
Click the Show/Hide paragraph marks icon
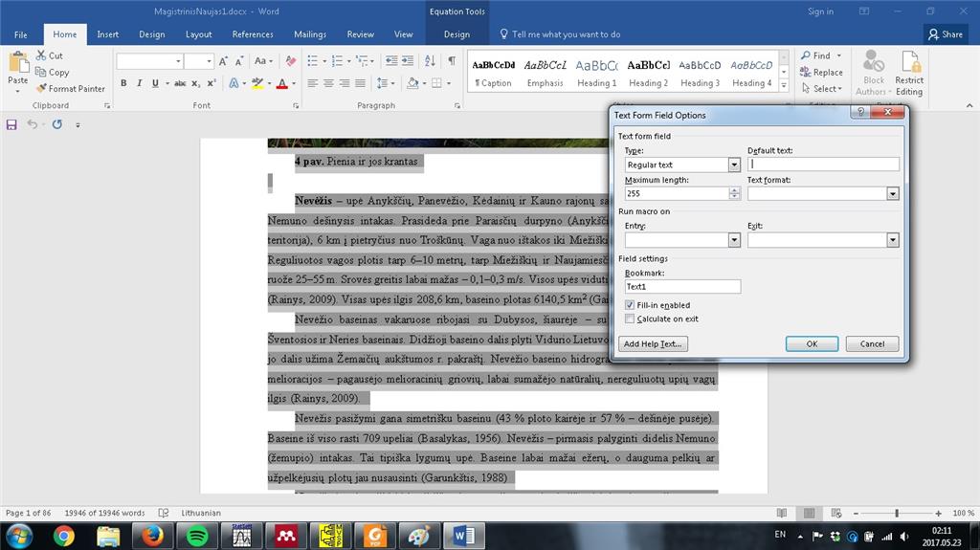tap(452, 60)
